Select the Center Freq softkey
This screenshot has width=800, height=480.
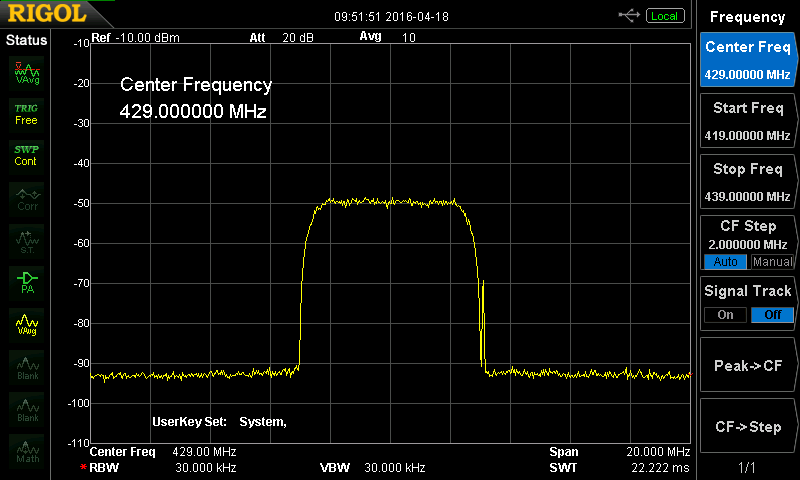pos(747,60)
